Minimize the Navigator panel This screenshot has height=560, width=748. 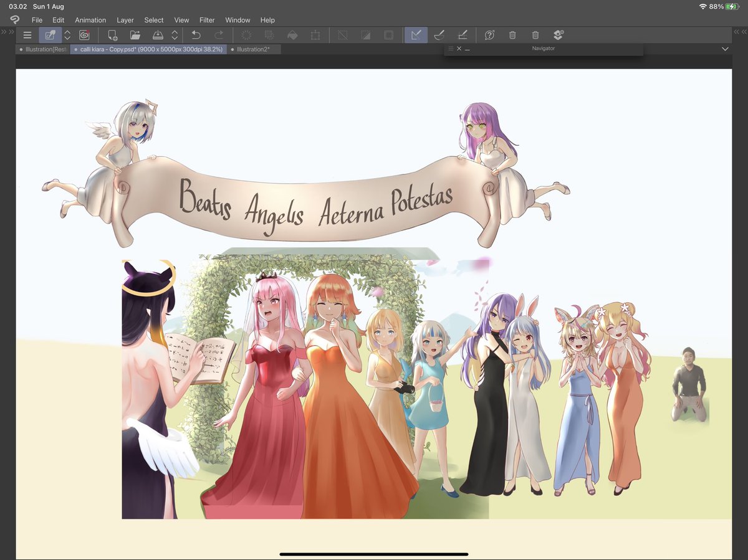click(x=467, y=49)
